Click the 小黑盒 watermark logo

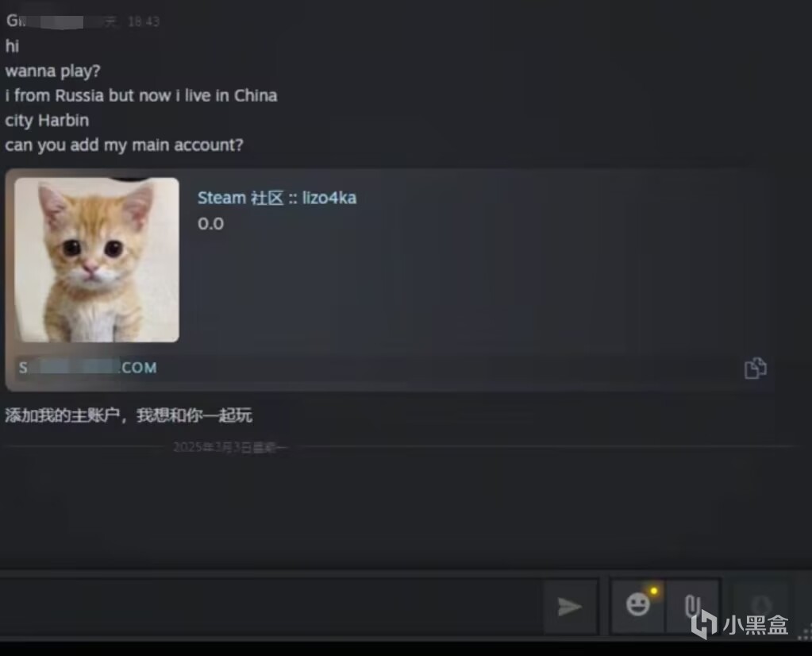tap(740, 624)
